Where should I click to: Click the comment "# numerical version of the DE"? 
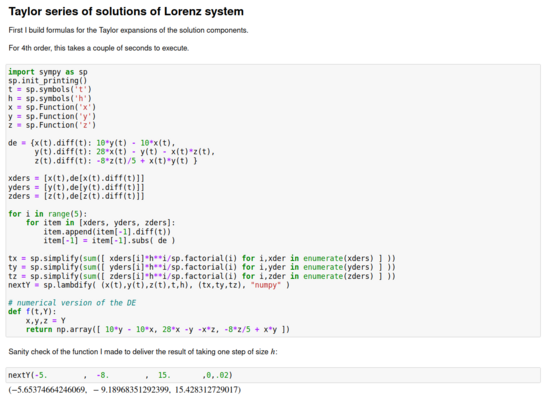pyautogui.click(x=72, y=303)
